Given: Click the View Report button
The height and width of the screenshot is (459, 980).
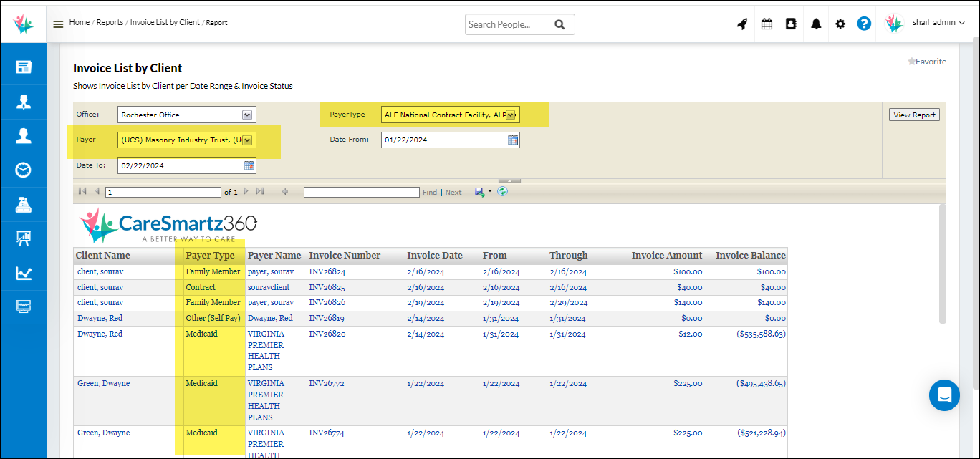Looking at the screenshot, I should (914, 115).
